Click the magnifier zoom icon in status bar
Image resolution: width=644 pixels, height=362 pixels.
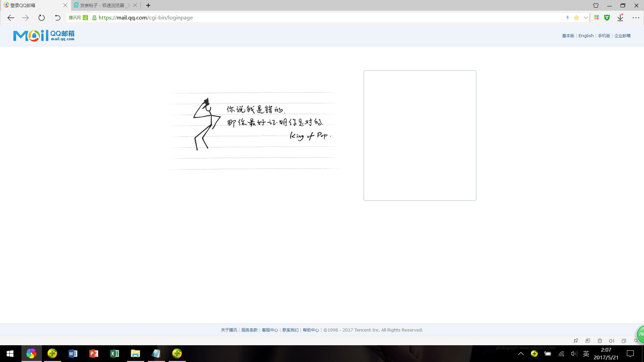tap(636, 341)
